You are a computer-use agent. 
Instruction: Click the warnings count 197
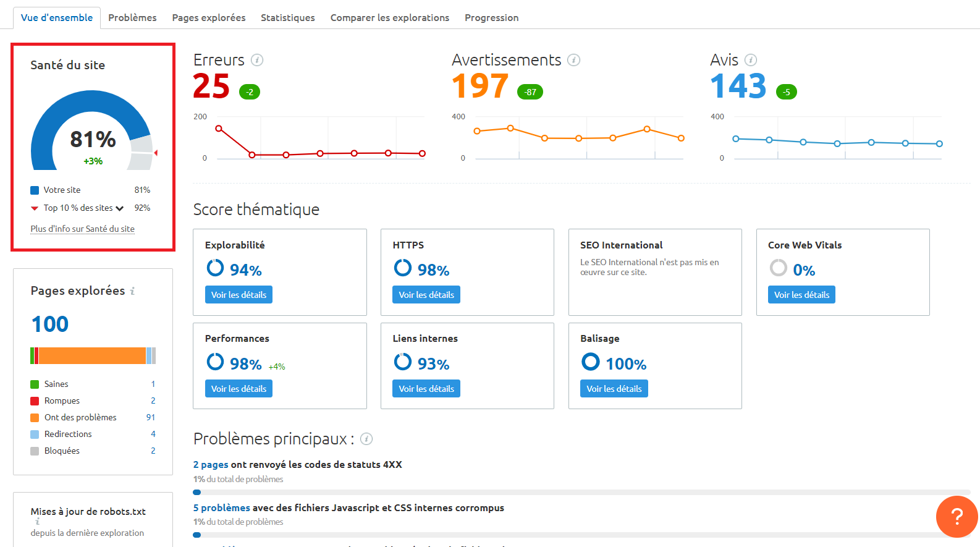tap(480, 86)
